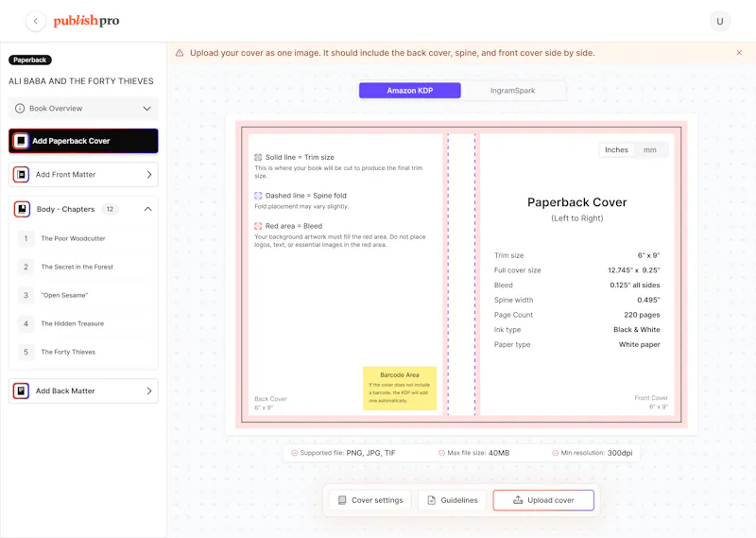Select Add Paperback Cover
This screenshot has width=756, height=538.
83,141
